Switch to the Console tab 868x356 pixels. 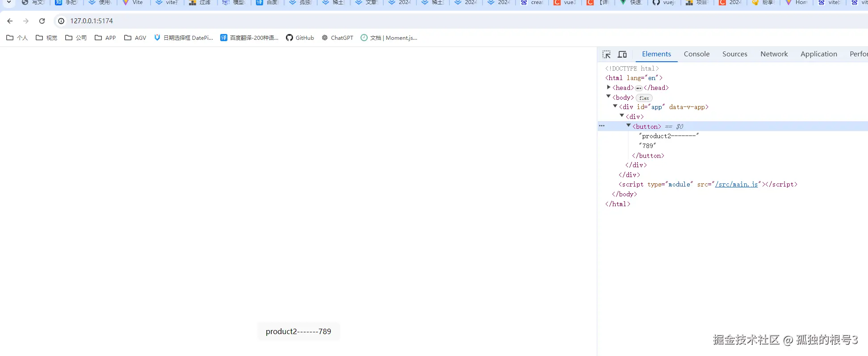696,54
